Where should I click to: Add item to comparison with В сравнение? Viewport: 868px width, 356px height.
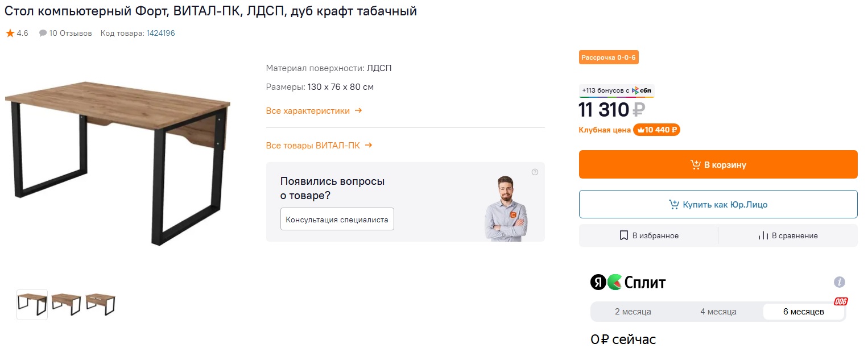pos(788,235)
